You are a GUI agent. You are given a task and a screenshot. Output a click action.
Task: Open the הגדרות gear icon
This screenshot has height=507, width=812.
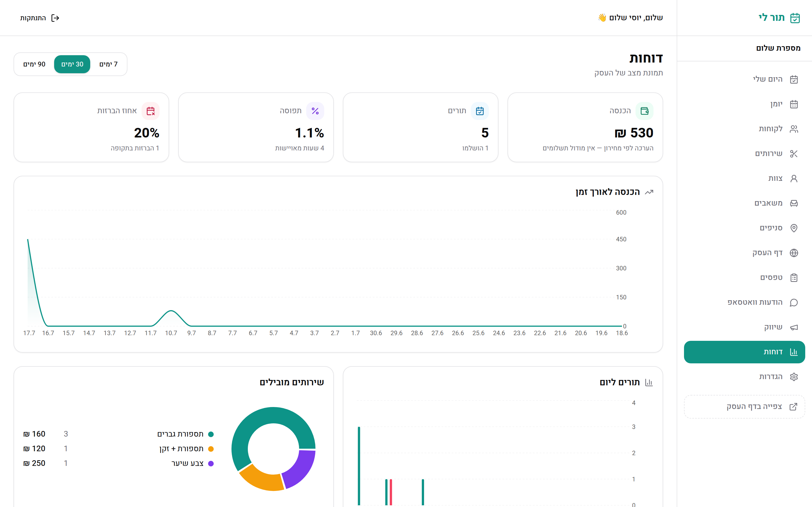794,377
